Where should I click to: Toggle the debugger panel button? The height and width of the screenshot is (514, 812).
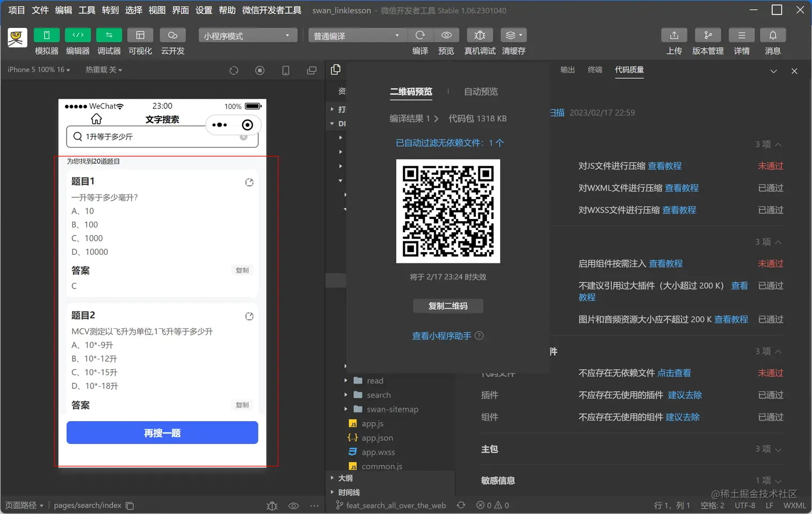pos(109,35)
